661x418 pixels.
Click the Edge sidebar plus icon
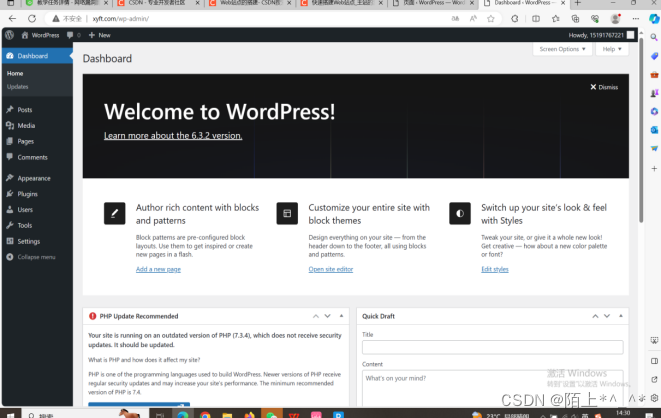[x=654, y=169]
